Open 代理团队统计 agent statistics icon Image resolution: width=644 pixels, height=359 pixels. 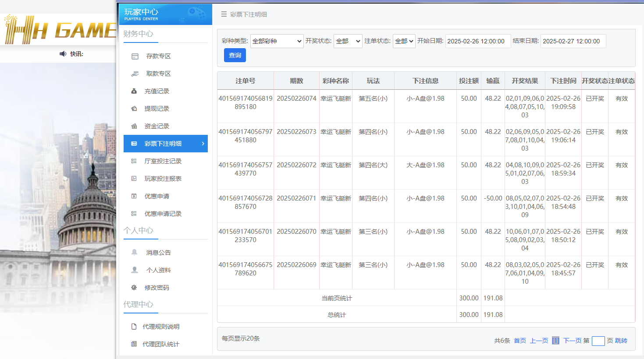pos(135,344)
